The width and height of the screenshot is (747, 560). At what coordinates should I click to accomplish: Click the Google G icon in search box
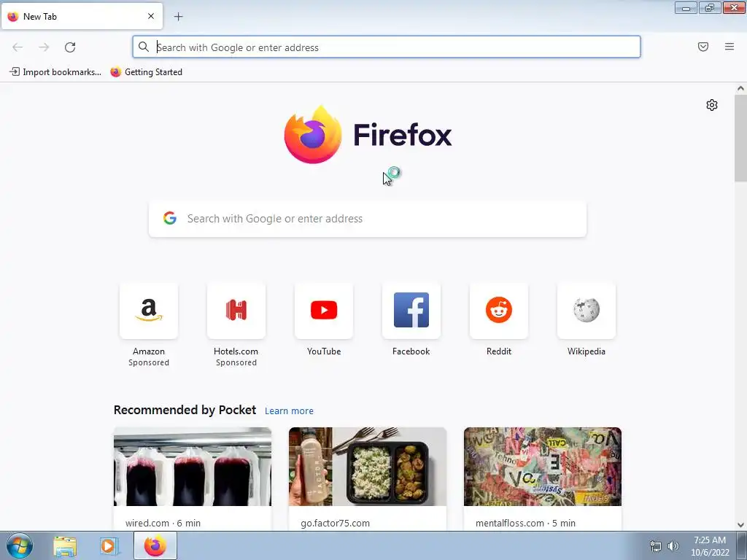[170, 218]
